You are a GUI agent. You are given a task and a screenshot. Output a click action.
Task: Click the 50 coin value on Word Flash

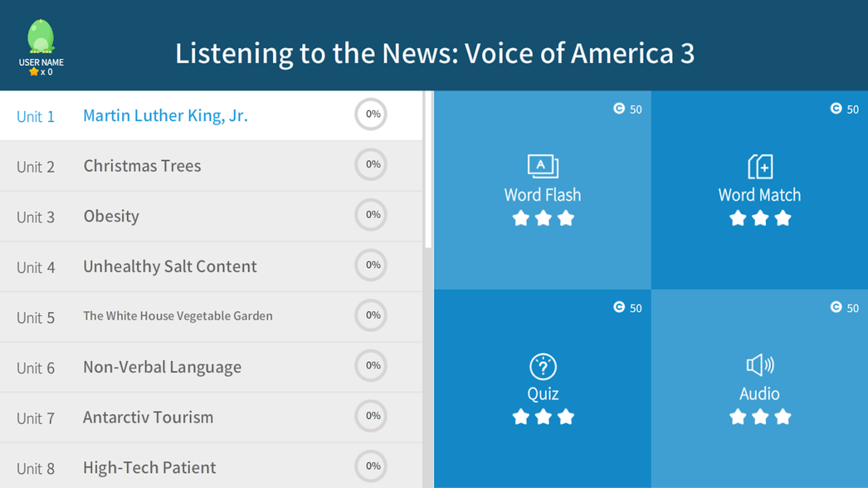(636, 110)
